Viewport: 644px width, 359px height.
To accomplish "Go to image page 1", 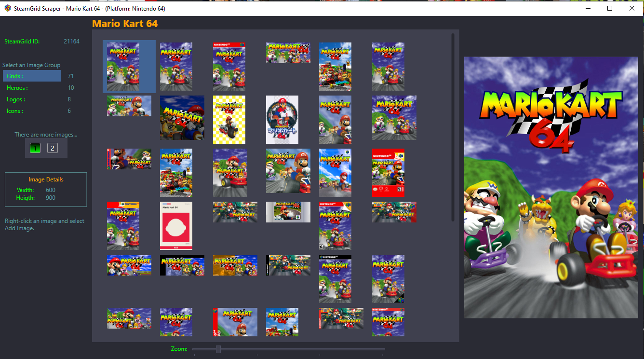I will (35, 148).
